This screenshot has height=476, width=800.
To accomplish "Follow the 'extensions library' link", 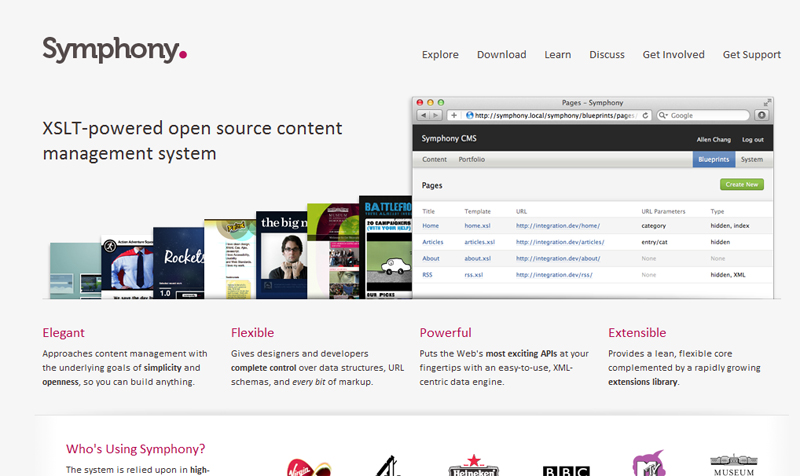I will [642, 382].
